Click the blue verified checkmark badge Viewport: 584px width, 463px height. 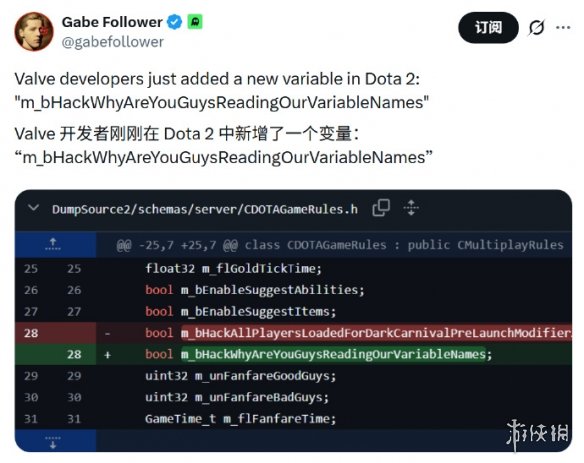[174, 22]
